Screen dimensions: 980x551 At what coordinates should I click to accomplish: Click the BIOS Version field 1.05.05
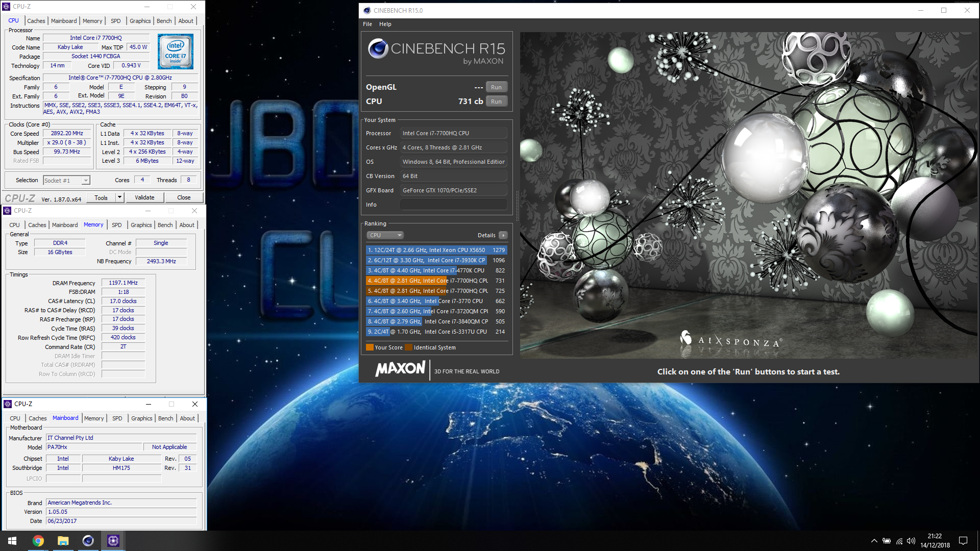121,512
